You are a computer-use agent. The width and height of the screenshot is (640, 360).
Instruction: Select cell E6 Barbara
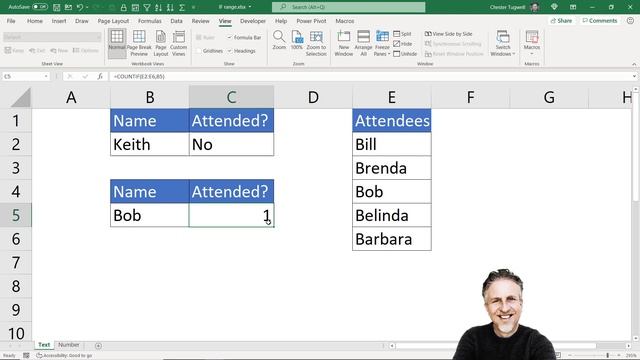point(392,239)
